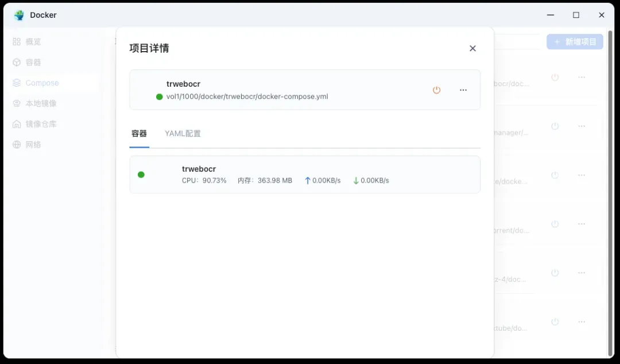Screen dimensions: 620x364
Task: Click the vertical scrollbar of the project list
Action: [x=610, y=193]
